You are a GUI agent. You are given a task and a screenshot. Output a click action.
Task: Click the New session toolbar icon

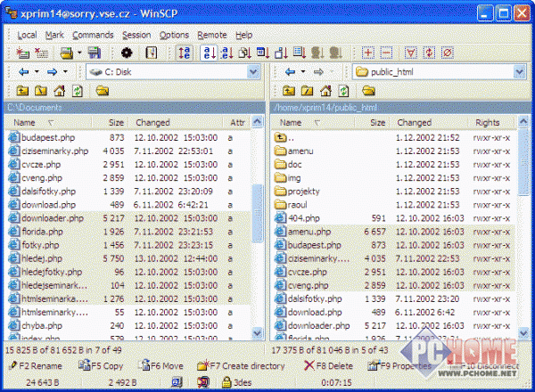(22, 53)
